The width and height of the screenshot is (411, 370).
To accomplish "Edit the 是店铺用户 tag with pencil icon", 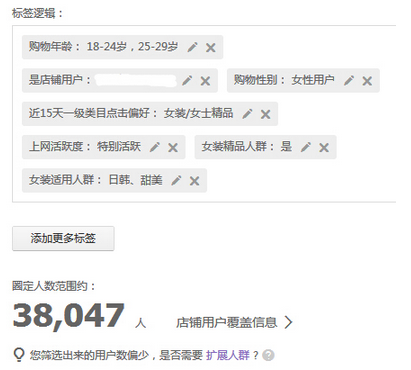I will (187, 80).
